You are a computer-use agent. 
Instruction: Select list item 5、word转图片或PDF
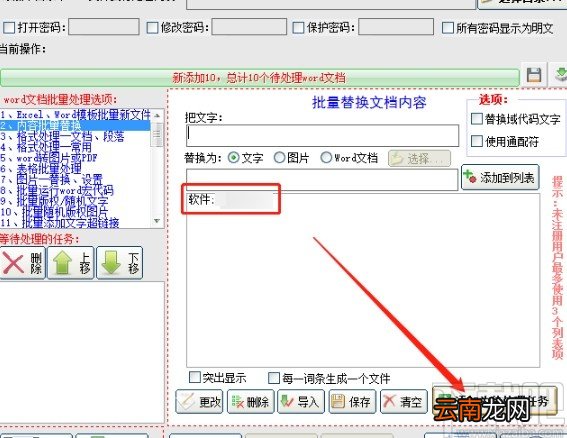75,158
